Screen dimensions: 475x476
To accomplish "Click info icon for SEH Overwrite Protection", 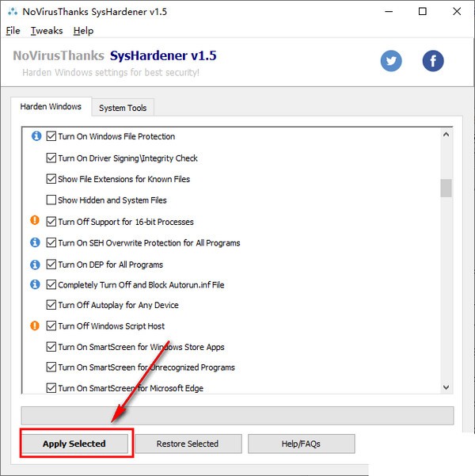I will click(35, 242).
